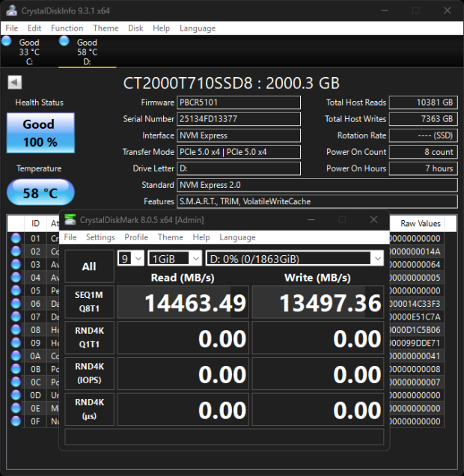Screen dimensions: 464x476
Task: Open Help menu in CrystalDiskMark
Action: click(201, 237)
